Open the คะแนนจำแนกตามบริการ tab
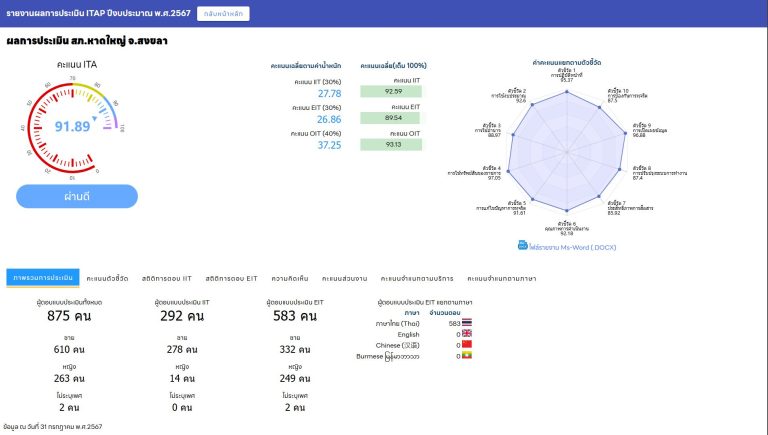Image resolution: width=768 pixels, height=435 pixels. pos(418,278)
